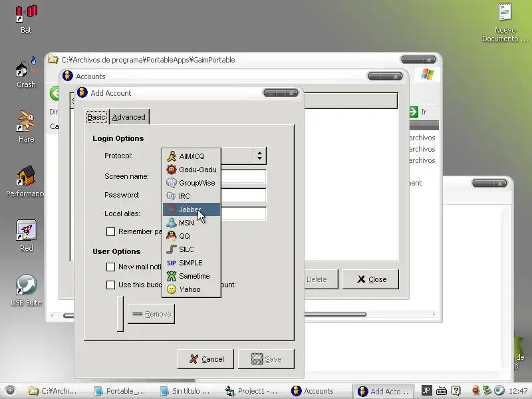532x399 pixels.
Task: Toggle Use this buddy icon checkbox
Action: click(110, 285)
